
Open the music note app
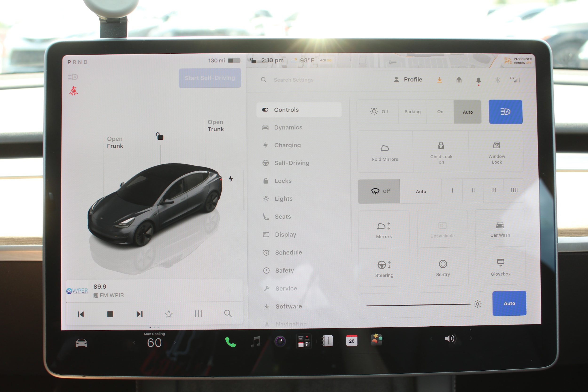(255, 341)
